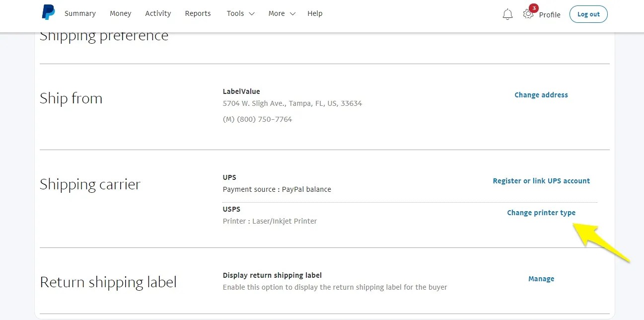Viewport: 644px width, 320px height.
Task: Click the PayPal logo
Action: (x=48, y=13)
